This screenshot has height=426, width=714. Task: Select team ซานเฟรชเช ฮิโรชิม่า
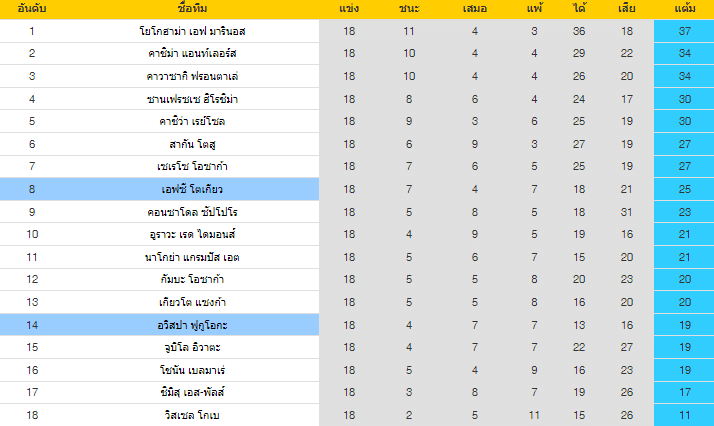tap(192, 99)
